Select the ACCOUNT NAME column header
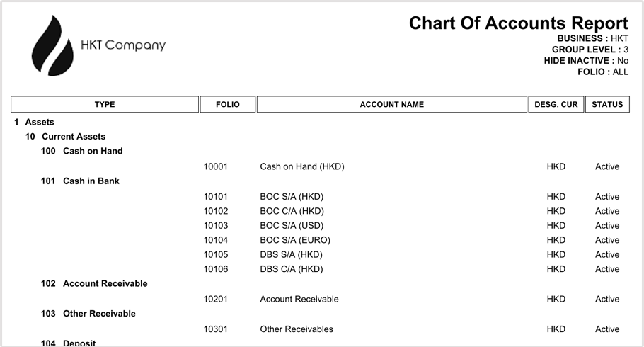 (391, 105)
